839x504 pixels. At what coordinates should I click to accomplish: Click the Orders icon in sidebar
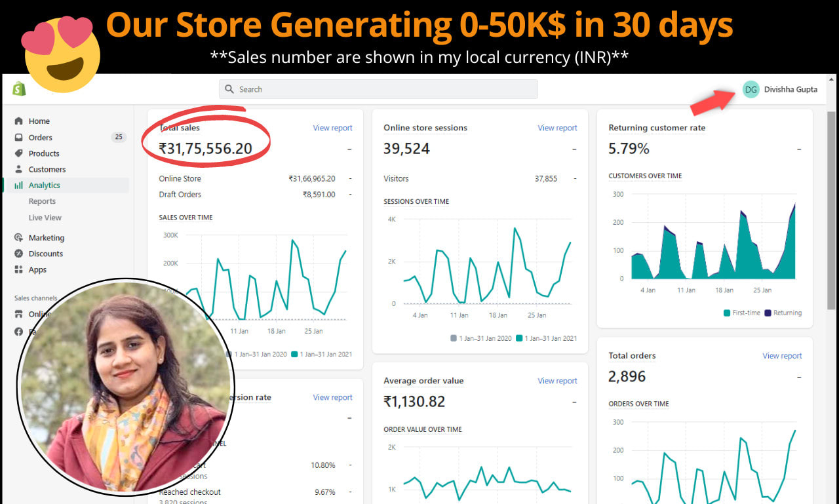click(x=18, y=138)
